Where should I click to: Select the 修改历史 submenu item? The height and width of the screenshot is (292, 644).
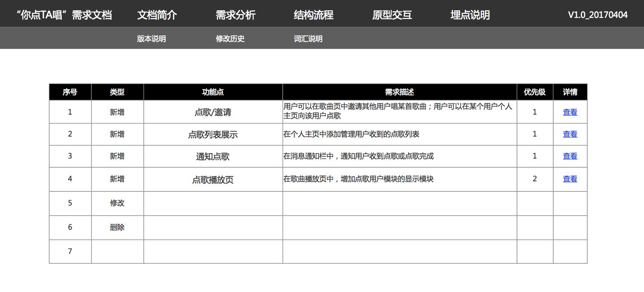click(x=230, y=39)
